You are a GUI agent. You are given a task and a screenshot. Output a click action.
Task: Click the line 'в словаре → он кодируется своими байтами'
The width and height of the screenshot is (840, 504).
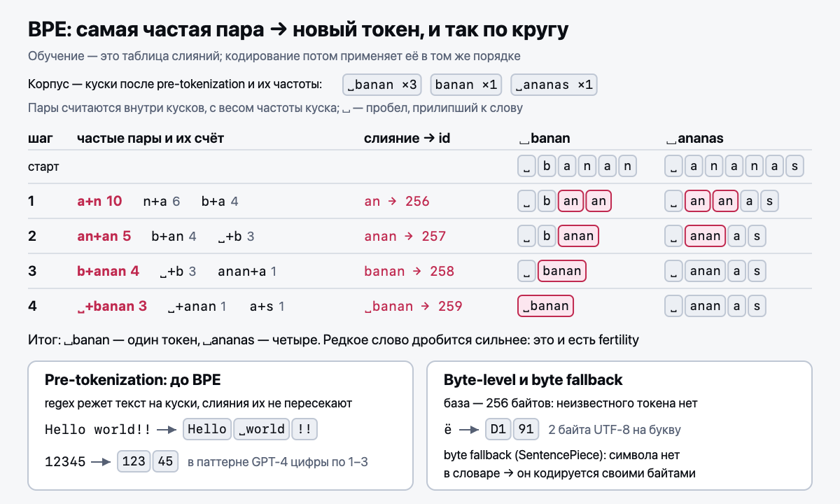(x=569, y=473)
